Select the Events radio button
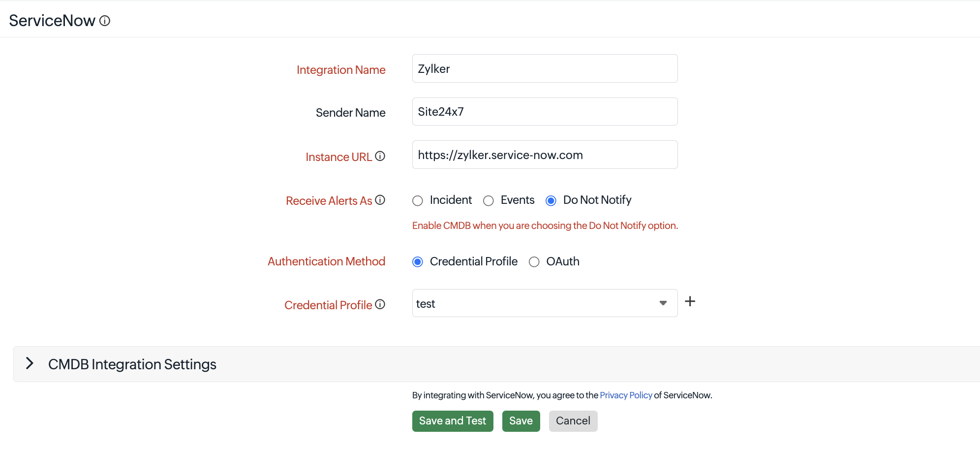Screen dimensions: 980x451 click(489, 200)
